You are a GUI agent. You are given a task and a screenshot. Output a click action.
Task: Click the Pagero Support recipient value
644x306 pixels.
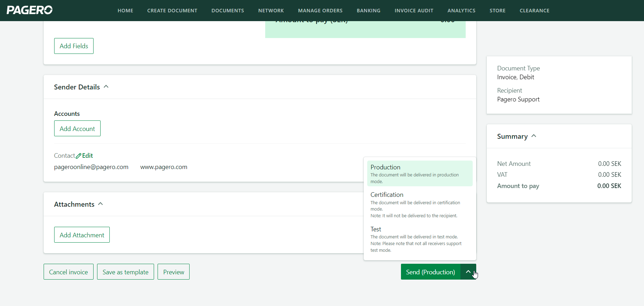(518, 99)
